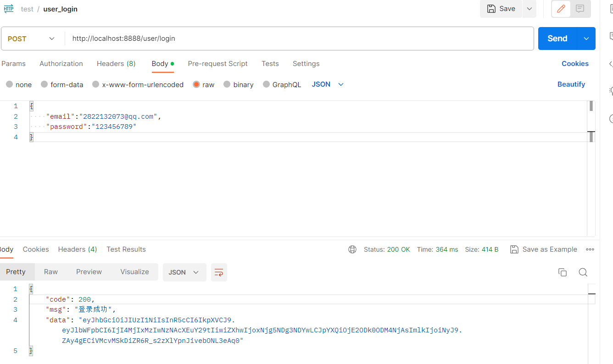Click the "code": 200 response line
The image size is (613, 364).
tap(70, 299)
